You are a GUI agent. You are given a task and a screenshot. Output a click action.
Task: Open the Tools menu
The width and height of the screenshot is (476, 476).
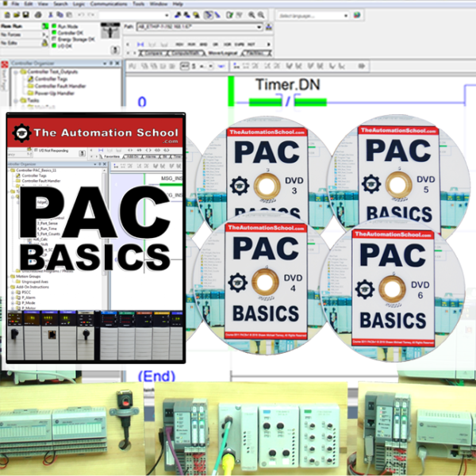[x=138, y=4]
